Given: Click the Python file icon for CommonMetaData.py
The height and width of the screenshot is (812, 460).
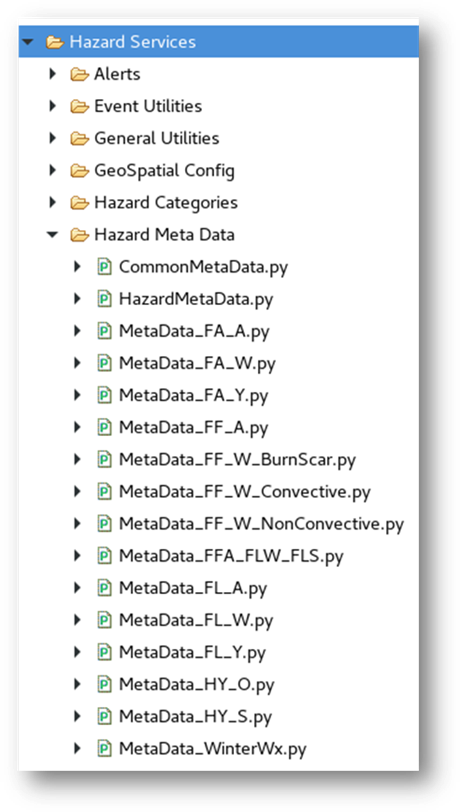Looking at the screenshot, I should click(x=105, y=267).
